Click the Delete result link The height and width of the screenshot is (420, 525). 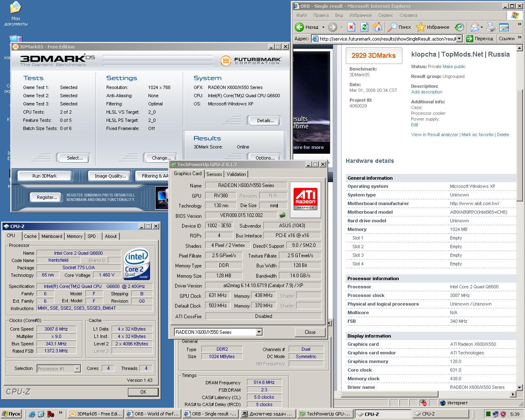pyautogui.click(x=503, y=135)
